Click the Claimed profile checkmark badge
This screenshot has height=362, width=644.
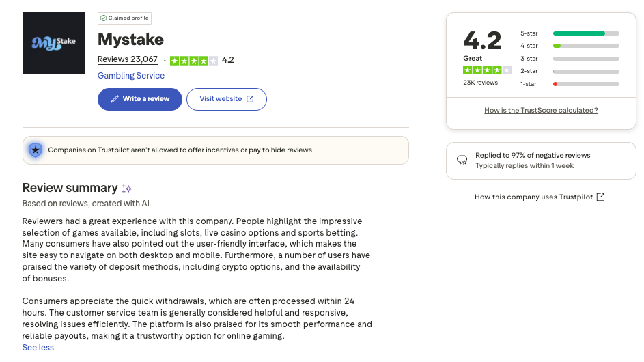[102, 18]
